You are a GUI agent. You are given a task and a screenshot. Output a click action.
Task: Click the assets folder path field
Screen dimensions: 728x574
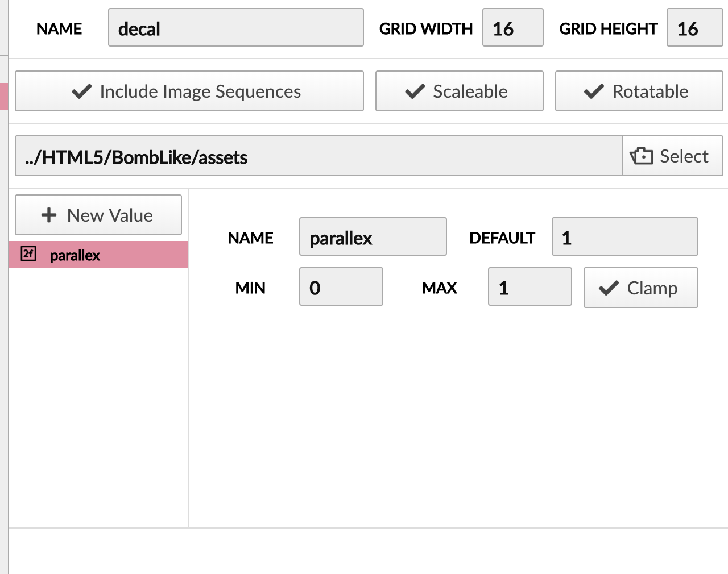[319, 156]
